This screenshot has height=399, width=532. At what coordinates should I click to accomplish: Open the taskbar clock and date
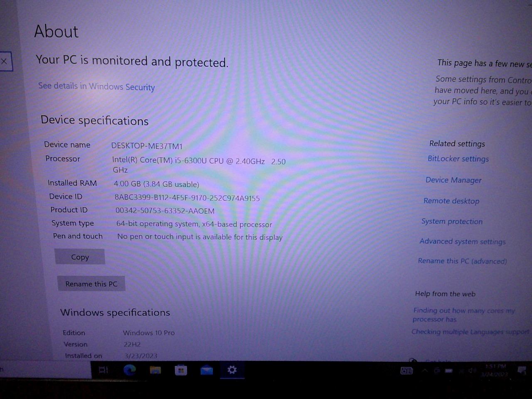[495, 370]
